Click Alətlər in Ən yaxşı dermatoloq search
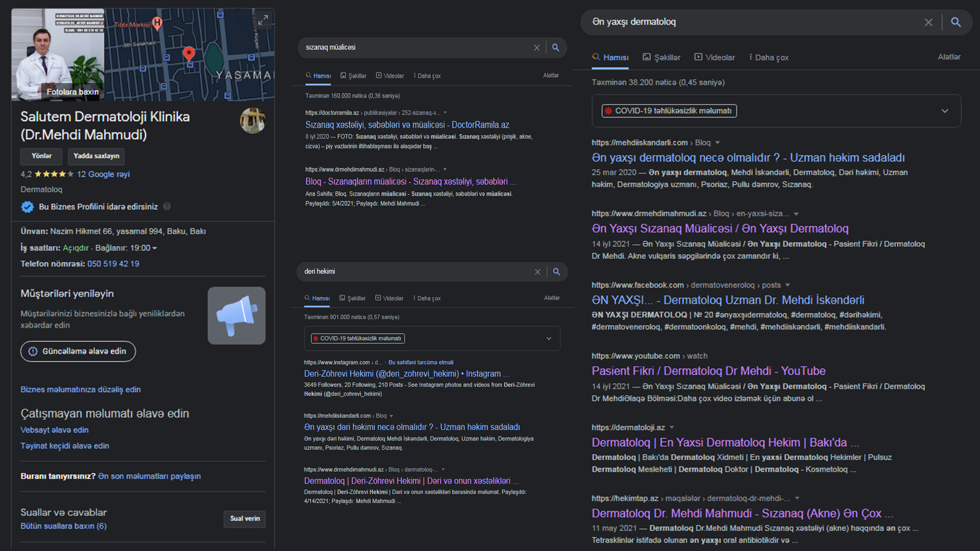This screenshot has height=551, width=980. pos(949,57)
